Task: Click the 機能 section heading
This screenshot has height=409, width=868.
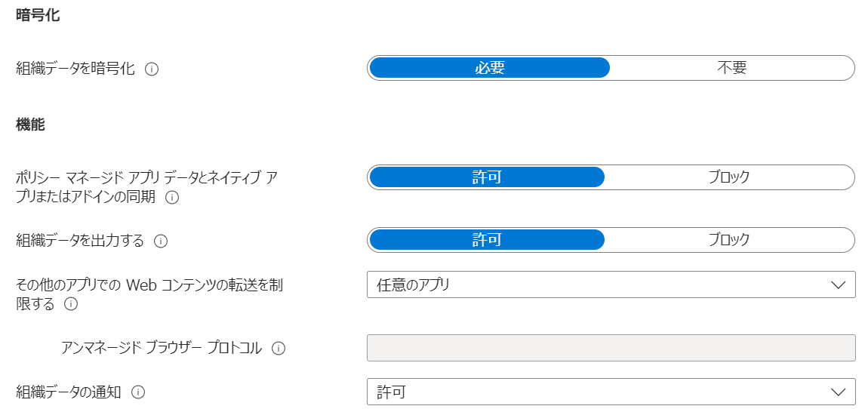Action: click(x=30, y=125)
